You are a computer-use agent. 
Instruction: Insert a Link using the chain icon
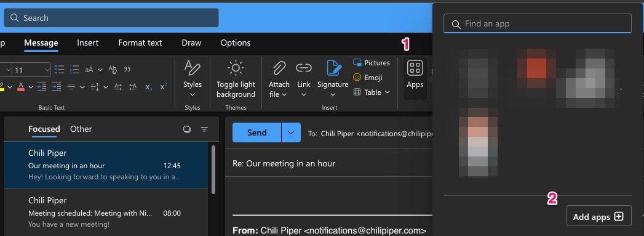pyautogui.click(x=304, y=68)
